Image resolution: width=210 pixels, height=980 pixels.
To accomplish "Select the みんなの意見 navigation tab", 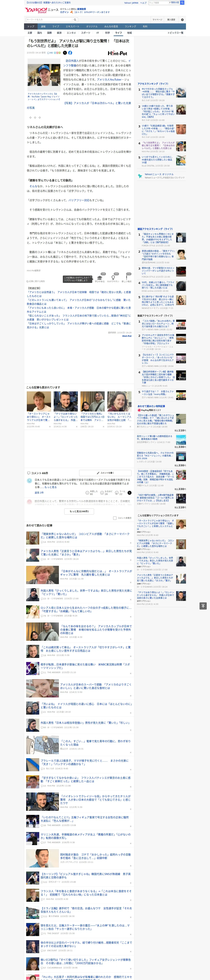I will [111, 27].
